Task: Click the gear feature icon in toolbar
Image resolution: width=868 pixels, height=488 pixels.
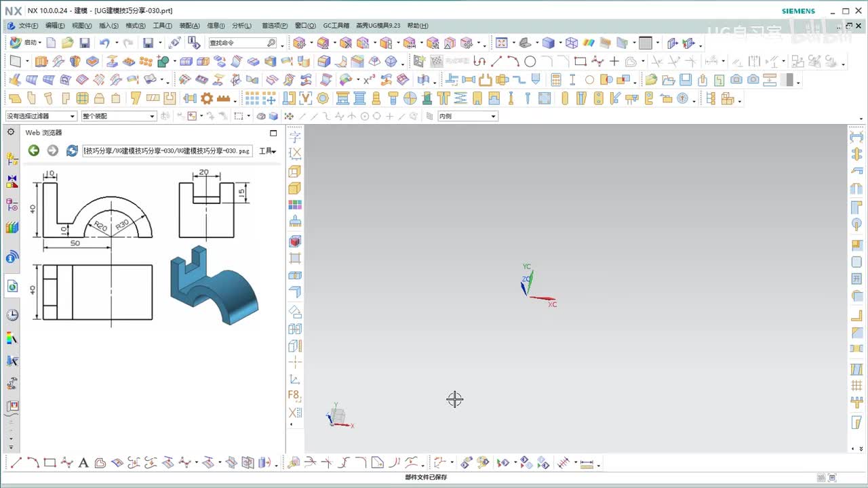Action: [207, 98]
